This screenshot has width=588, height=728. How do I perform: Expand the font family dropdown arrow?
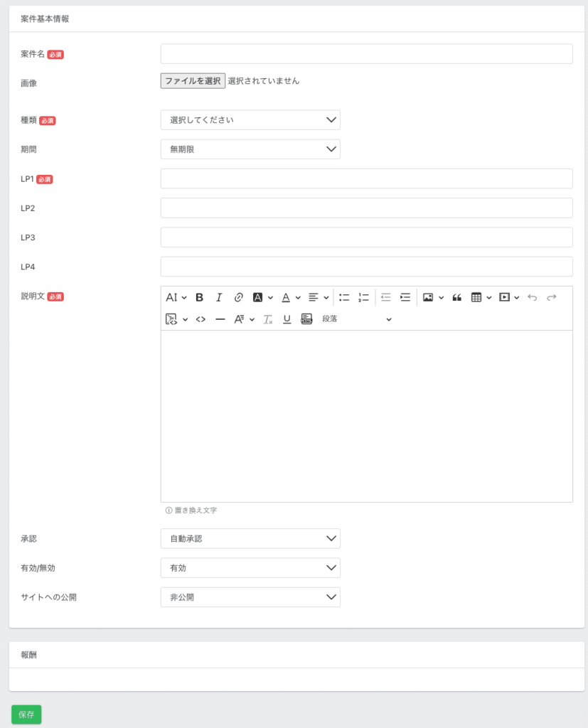(x=252, y=319)
